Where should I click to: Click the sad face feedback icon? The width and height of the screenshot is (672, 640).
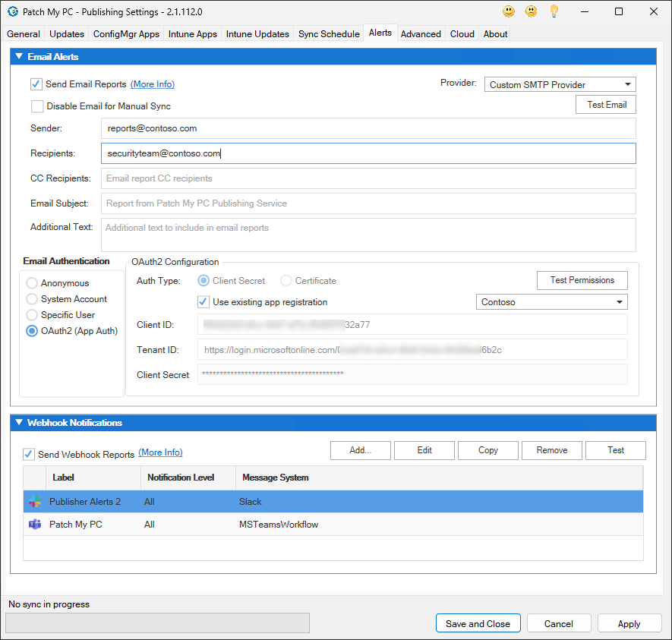click(532, 11)
